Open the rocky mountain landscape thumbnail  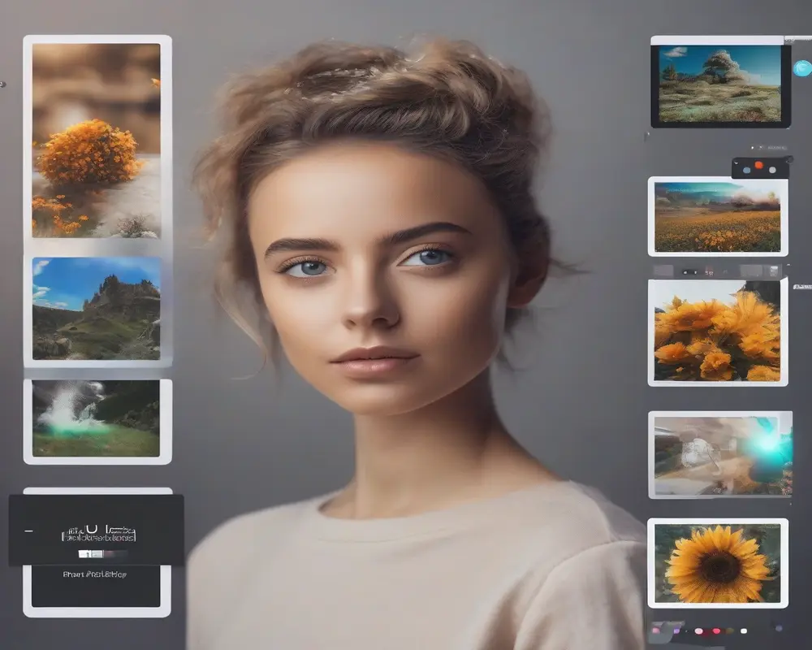point(97,309)
